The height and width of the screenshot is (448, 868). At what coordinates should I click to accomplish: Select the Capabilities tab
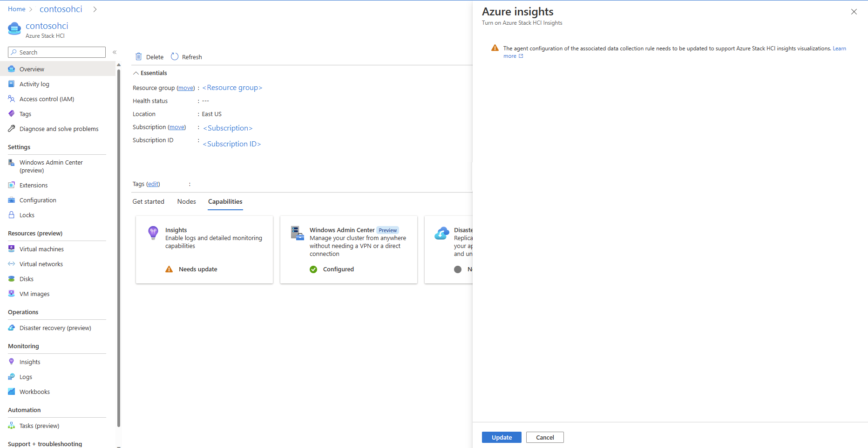225,201
